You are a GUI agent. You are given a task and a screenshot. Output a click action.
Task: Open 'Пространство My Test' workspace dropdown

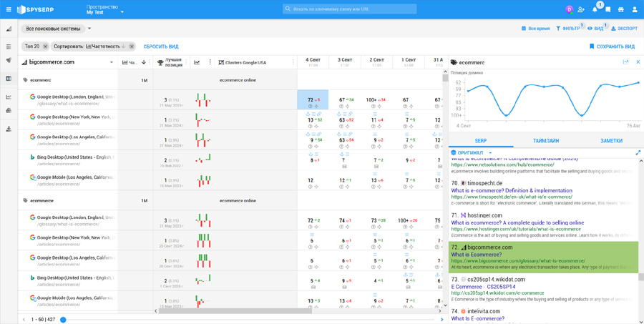[104, 9]
